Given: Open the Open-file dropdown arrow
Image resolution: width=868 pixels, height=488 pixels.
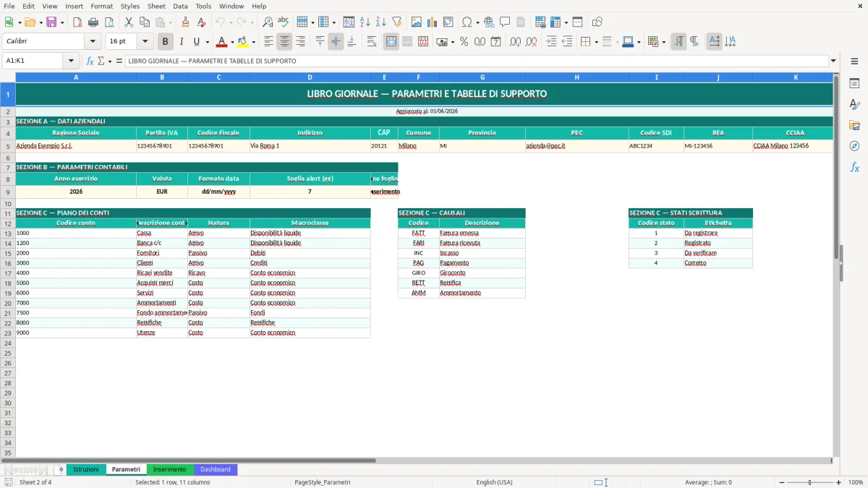Looking at the screenshot, I should tap(40, 22).
